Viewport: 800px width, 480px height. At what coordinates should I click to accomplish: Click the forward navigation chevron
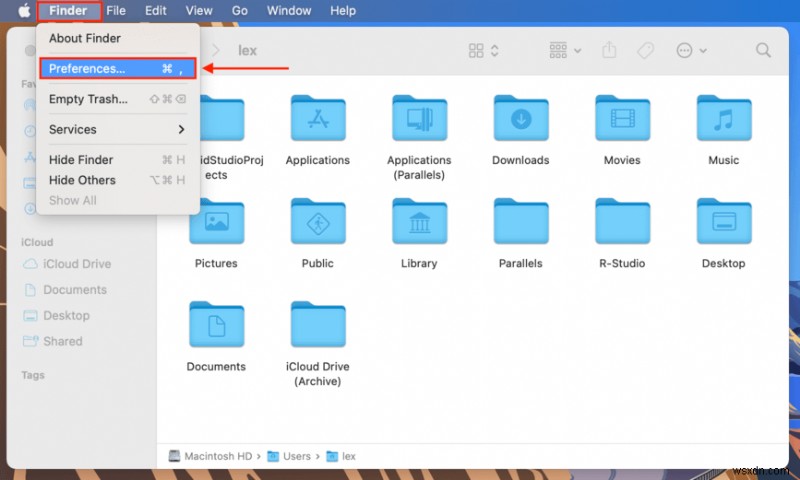click(x=216, y=50)
